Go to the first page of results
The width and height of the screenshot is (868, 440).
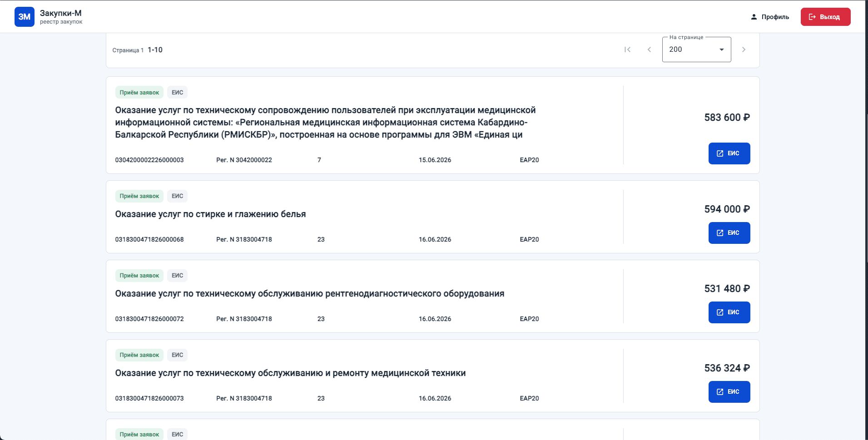627,49
